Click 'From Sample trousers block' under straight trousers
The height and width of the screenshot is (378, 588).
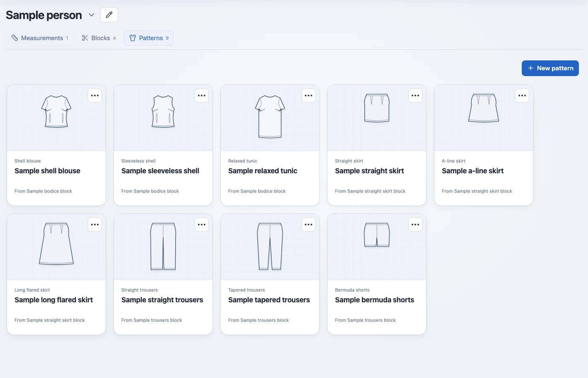(x=152, y=320)
